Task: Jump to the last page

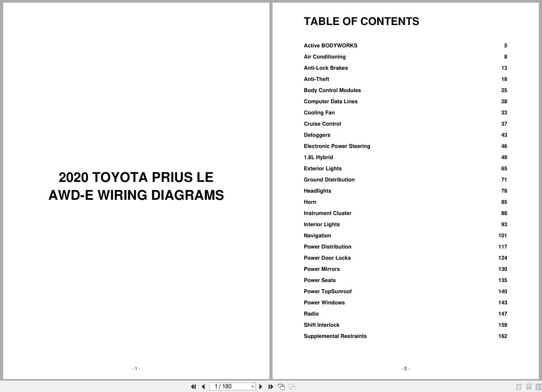Action: (271, 387)
